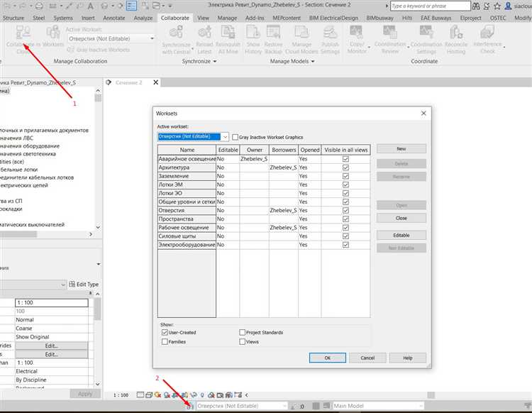Switch to the MEPcontent tab

(x=287, y=18)
